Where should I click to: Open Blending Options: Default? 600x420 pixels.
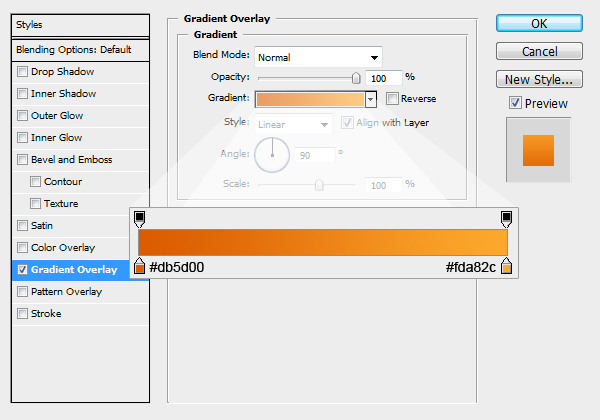tap(80, 50)
